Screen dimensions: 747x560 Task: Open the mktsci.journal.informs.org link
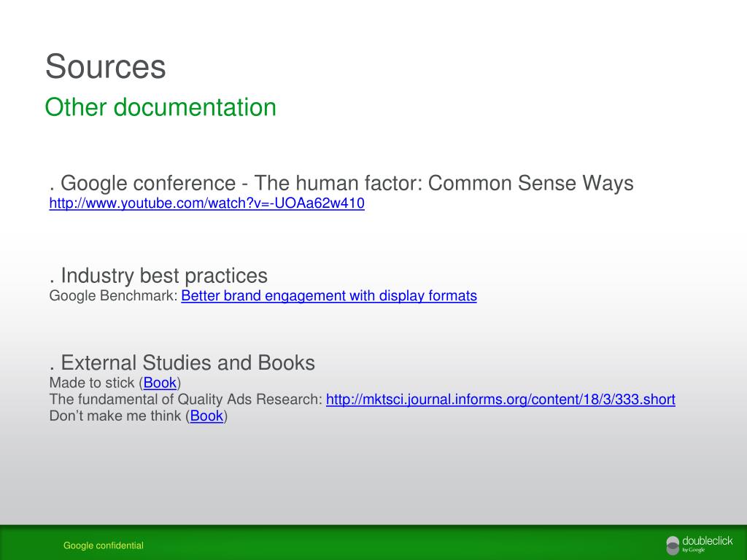(x=500, y=399)
